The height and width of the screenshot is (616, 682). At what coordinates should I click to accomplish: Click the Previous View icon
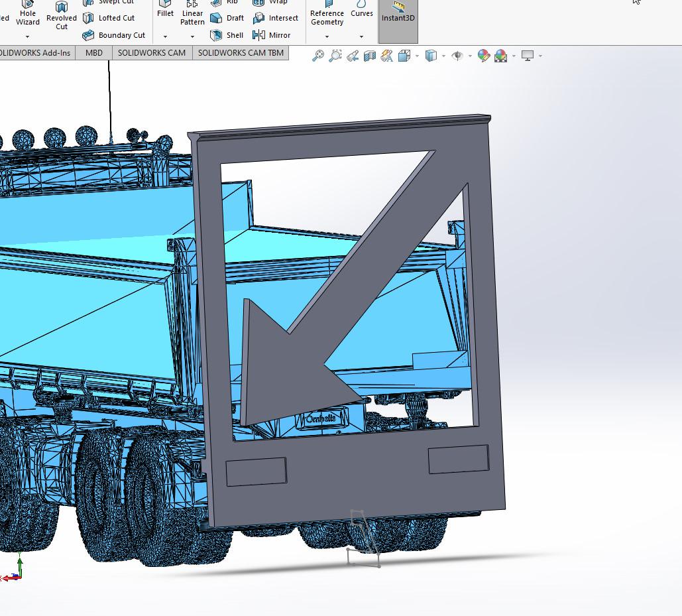point(353,56)
